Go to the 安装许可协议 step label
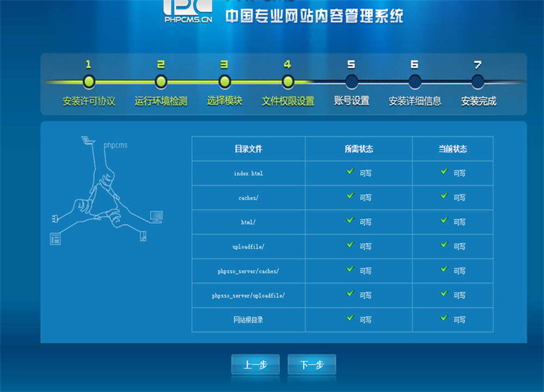544x392 pixels. 88,101
